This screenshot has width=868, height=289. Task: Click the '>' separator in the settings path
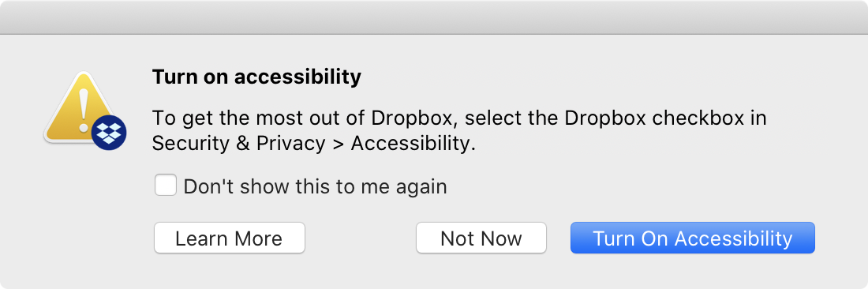pos(338,144)
